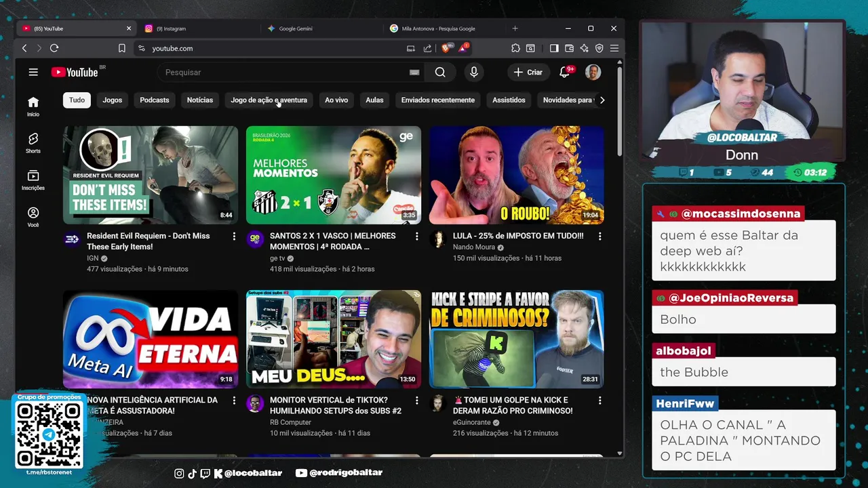Viewport: 868px width, 488px height.
Task: Open the Brave Wallet icon
Action: [569, 48]
